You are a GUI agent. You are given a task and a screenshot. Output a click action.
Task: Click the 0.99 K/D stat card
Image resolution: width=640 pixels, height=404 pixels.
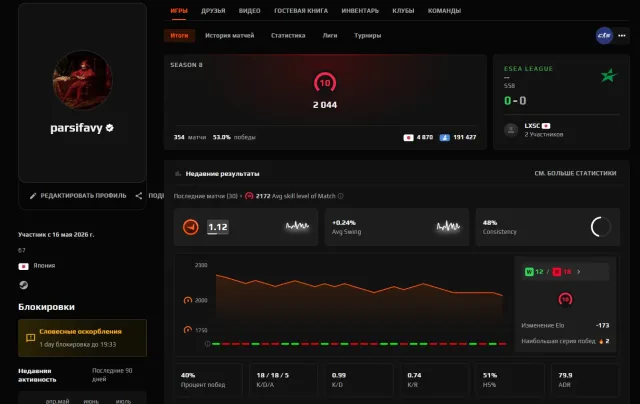click(x=359, y=380)
